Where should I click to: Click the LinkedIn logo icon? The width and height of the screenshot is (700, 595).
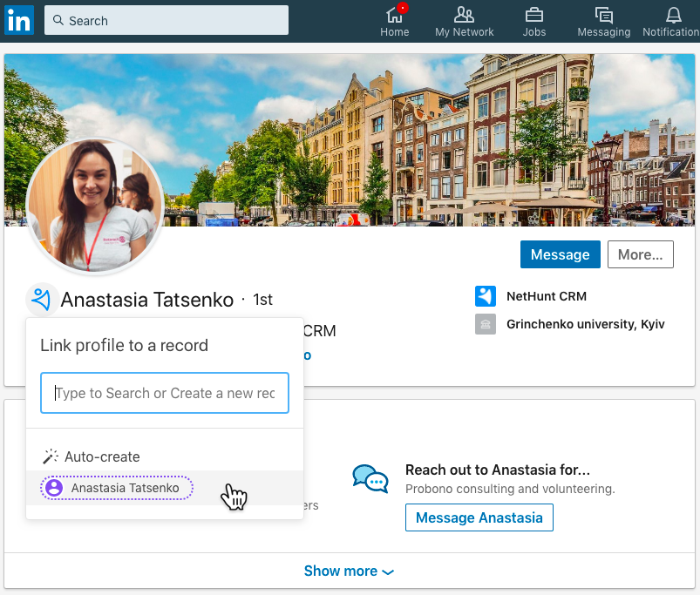click(19, 20)
